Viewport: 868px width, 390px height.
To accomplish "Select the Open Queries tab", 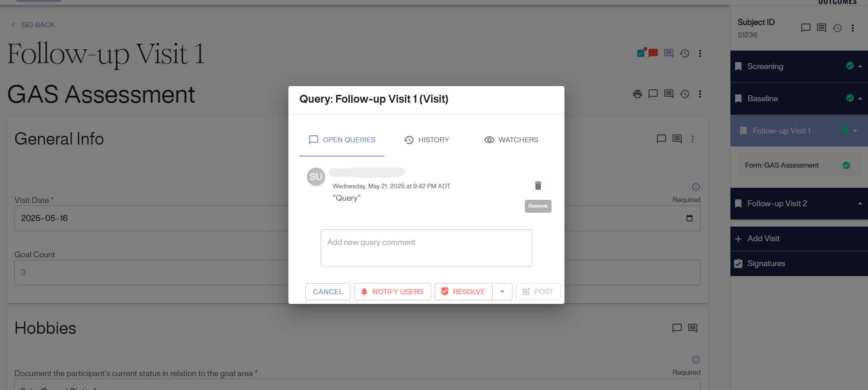I will click(342, 140).
